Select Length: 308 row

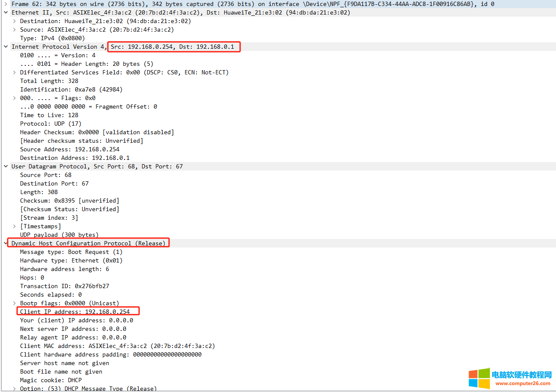tap(39, 192)
